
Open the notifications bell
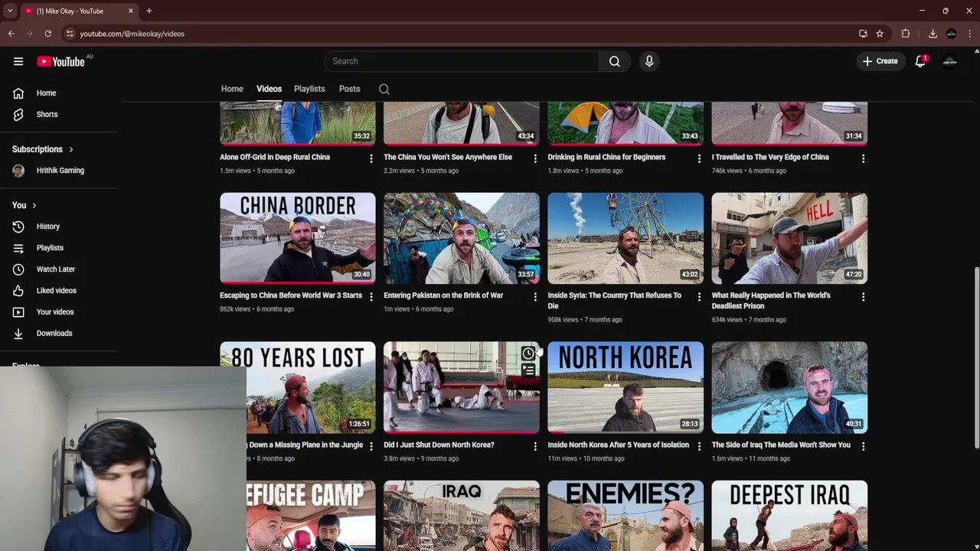pos(920,61)
